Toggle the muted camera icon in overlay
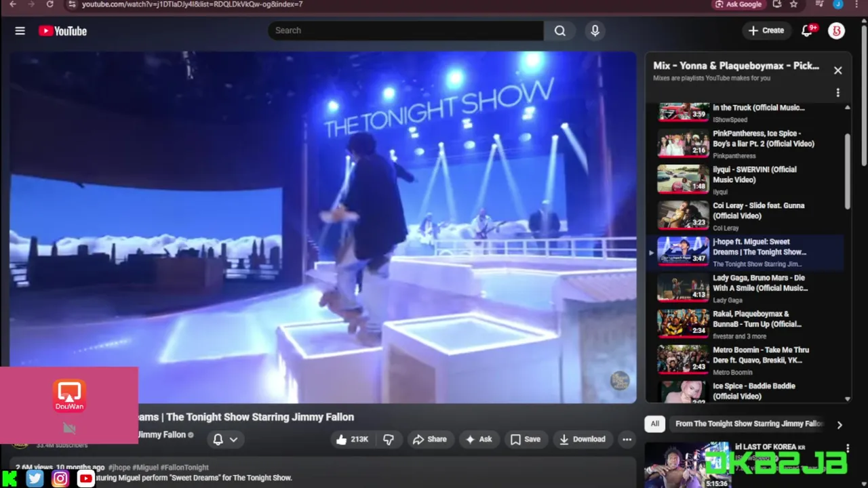 point(69,428)
